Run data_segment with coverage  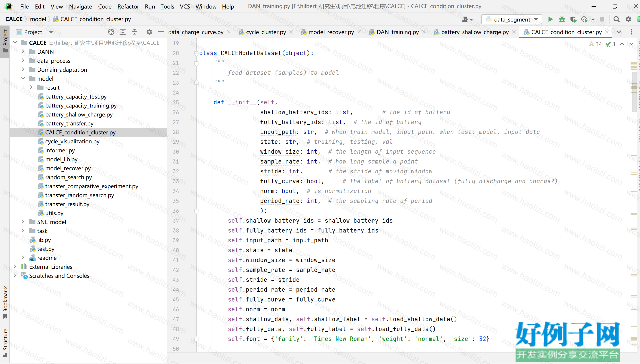[x=573, y=19]
